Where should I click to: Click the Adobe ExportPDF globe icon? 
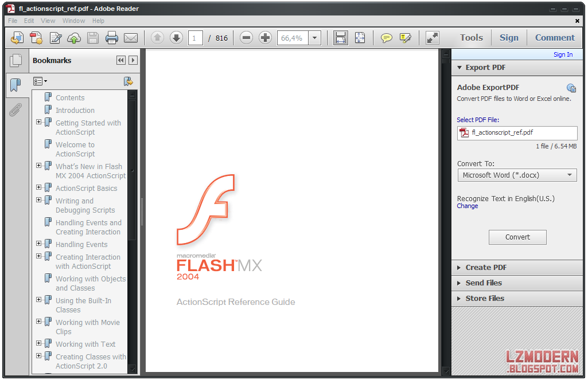tap(571, 88)
